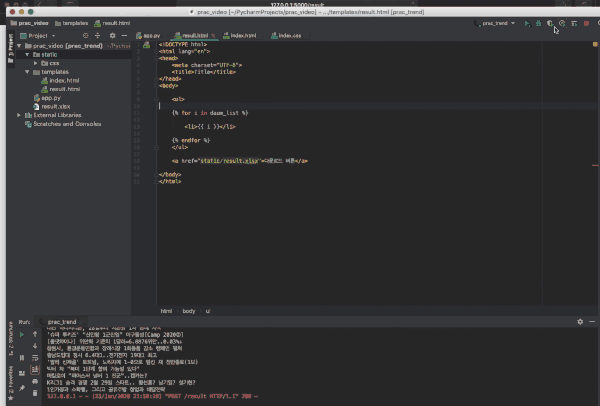Hide the Project tool window

tap(124, 35)
